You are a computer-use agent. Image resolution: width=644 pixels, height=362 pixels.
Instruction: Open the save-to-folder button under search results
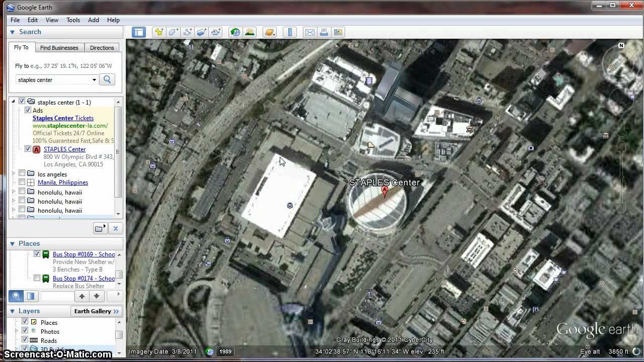click(100, 228)
